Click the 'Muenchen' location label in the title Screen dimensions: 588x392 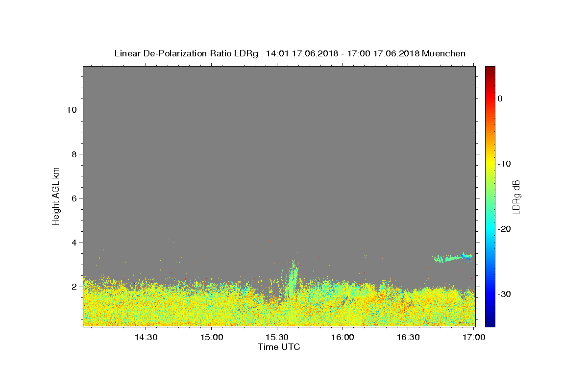point(443,53)
